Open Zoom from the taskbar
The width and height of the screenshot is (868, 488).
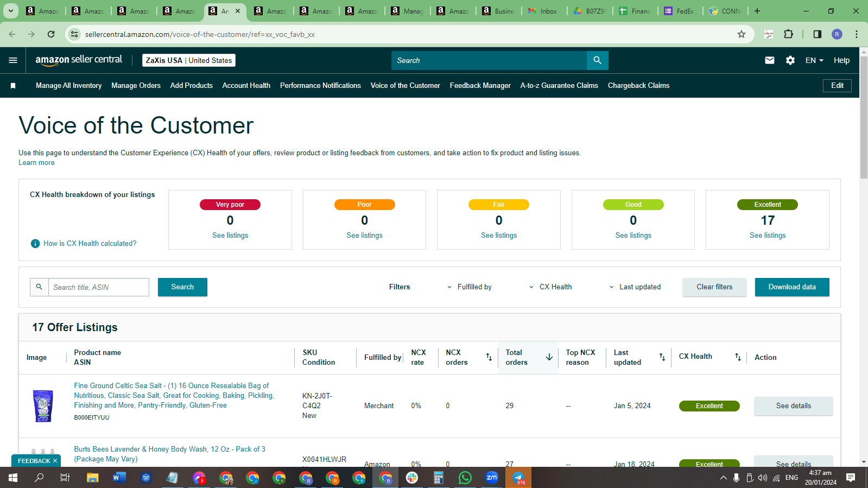492,478
